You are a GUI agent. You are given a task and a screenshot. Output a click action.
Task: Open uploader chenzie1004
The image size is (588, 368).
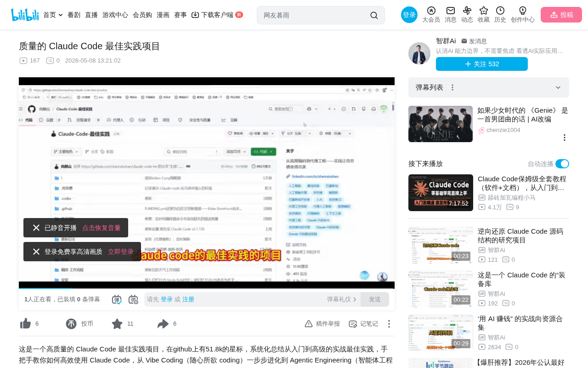click(503, 130)
